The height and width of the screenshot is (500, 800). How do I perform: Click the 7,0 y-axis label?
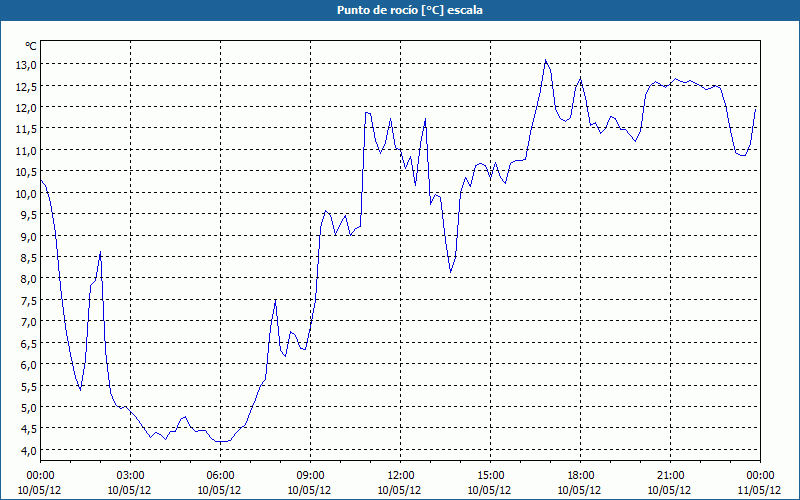30,321
